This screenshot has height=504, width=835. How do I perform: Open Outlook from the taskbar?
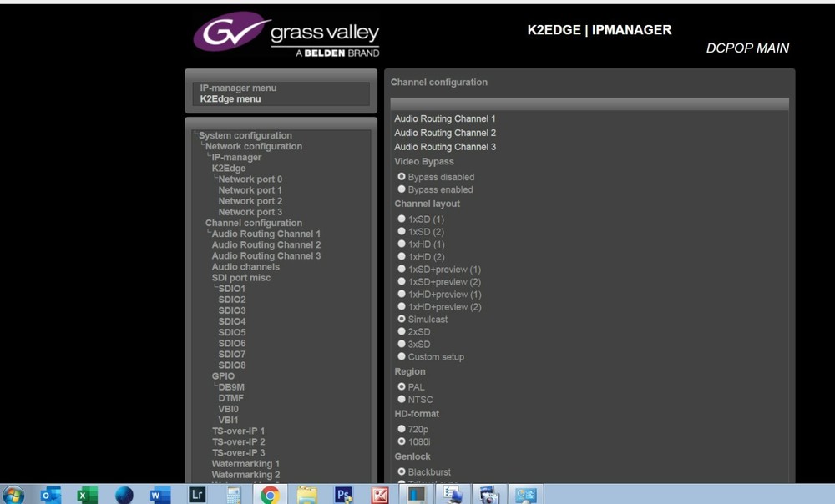tap(50, 493)
